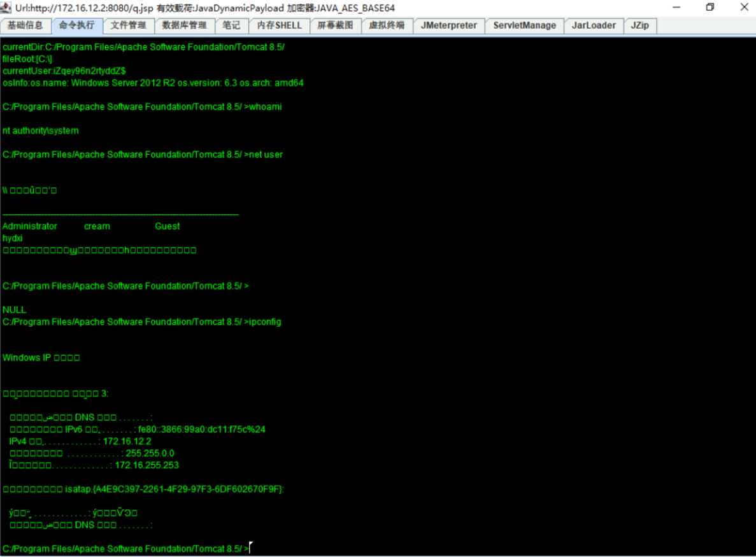Image resolution: width=756 pixels, height=557 pixels.
Task: Switch to the 屏幕截图 tab
Action: coord(335,25)
